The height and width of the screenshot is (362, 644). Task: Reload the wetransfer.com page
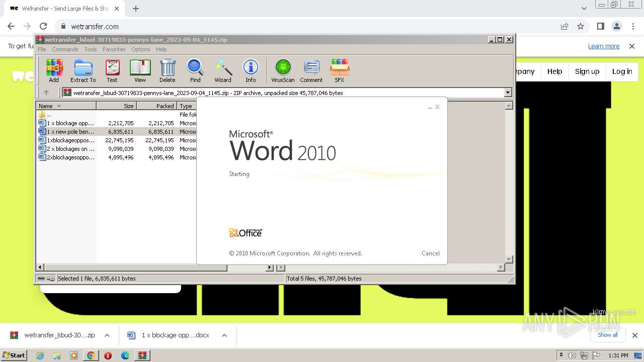(x=43, y=27)
